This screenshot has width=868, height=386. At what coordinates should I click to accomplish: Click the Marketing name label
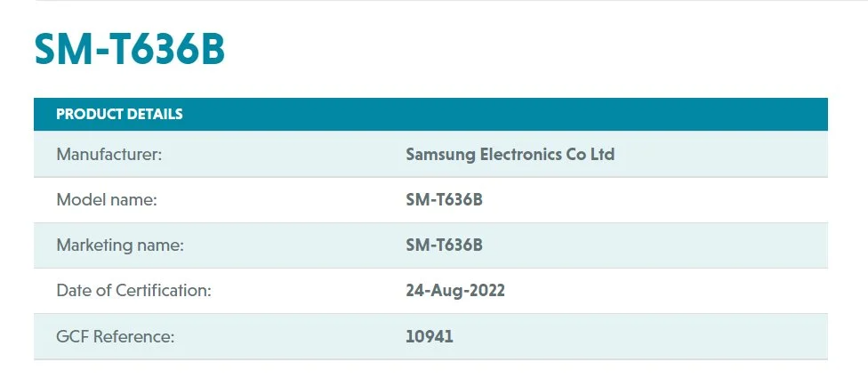(120, 245)
